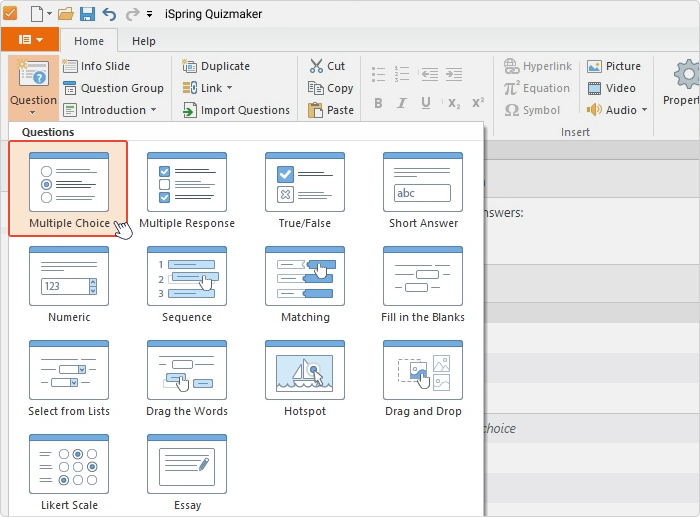This screenshot has height=517, width=700.
Task: Redo the last action
Action: pyautogui.click(x=132, y=14)
